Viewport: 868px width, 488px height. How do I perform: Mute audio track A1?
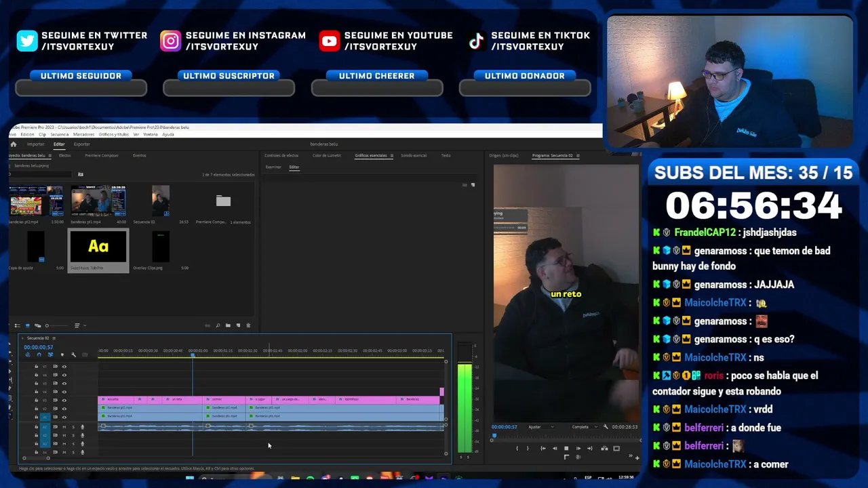tap(64, 427)
